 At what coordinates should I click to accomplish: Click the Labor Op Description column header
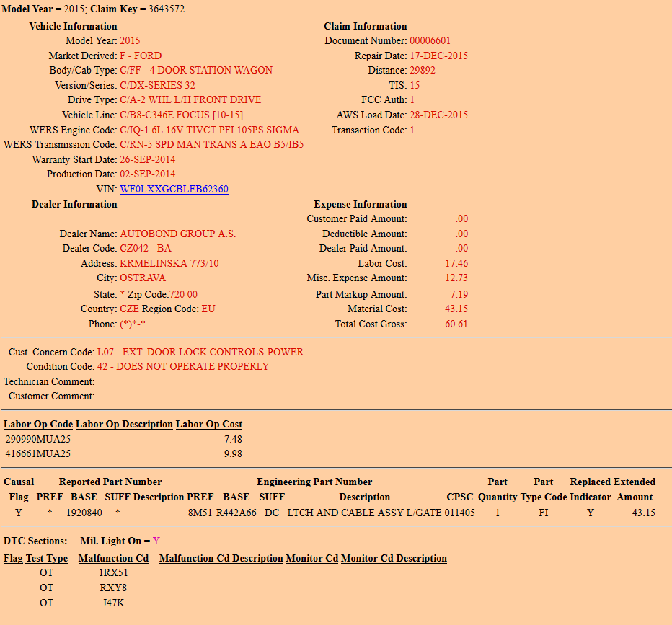(x=124, y=425)
